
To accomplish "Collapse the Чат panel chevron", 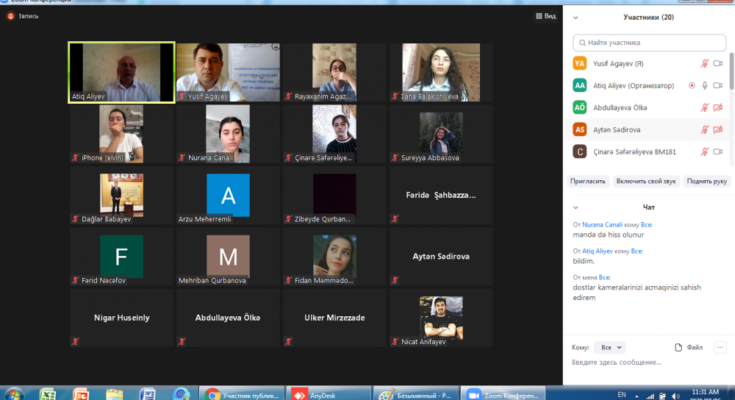I will coord(574,206).
